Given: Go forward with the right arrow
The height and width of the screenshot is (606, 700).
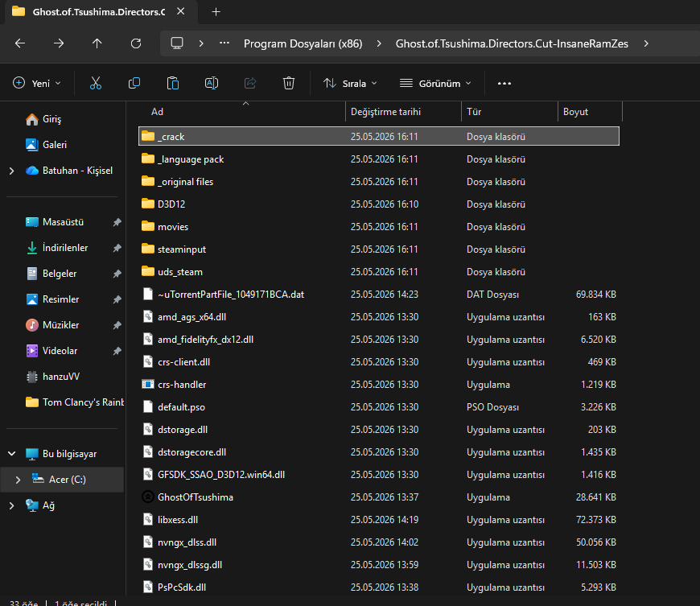Looking at the screenshot, I should pos(59,43).
